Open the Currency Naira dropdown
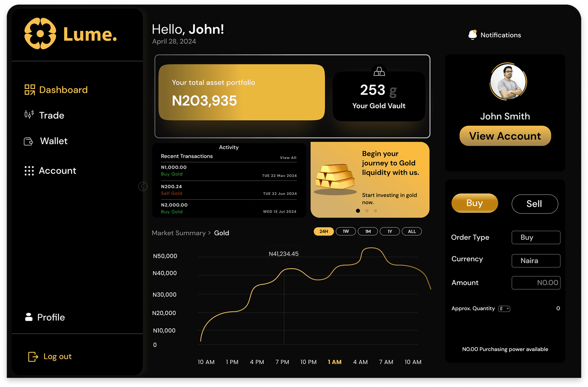 pyautogui.click(x=536, y=261)
